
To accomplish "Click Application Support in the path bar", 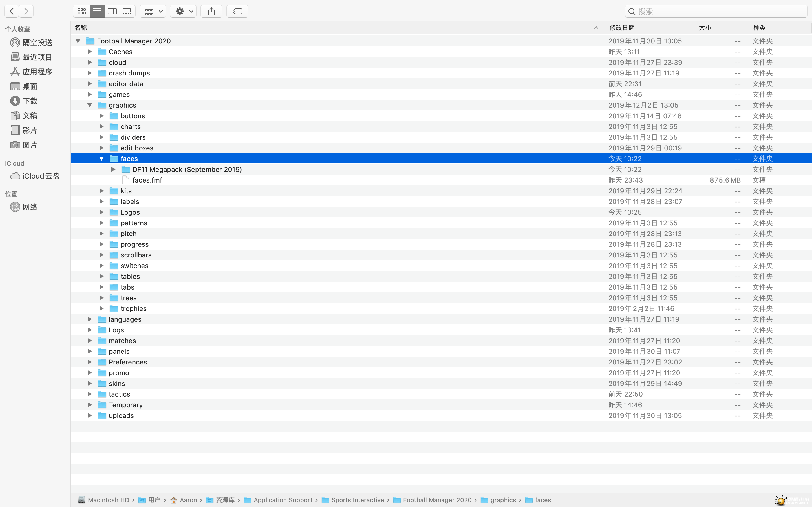I will pyautogui.click(x=283, y=500).
